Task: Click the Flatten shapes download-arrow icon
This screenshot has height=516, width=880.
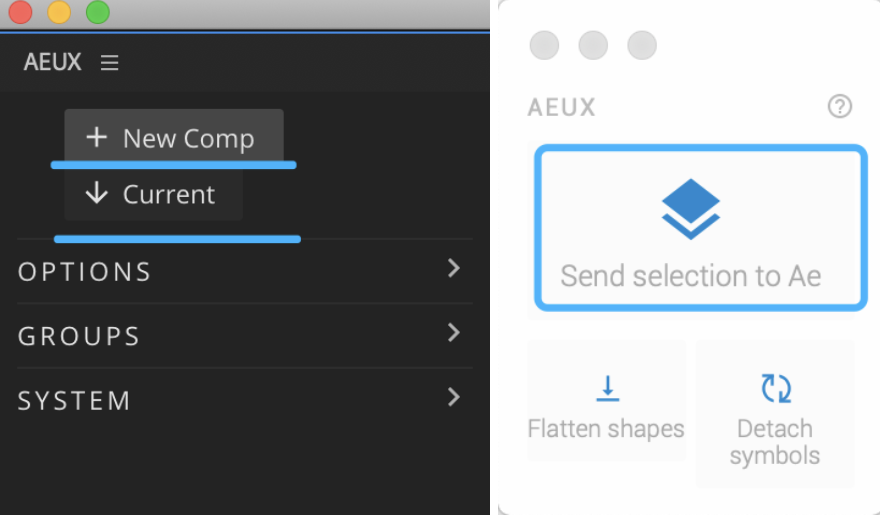Action: tap(607, 388)
